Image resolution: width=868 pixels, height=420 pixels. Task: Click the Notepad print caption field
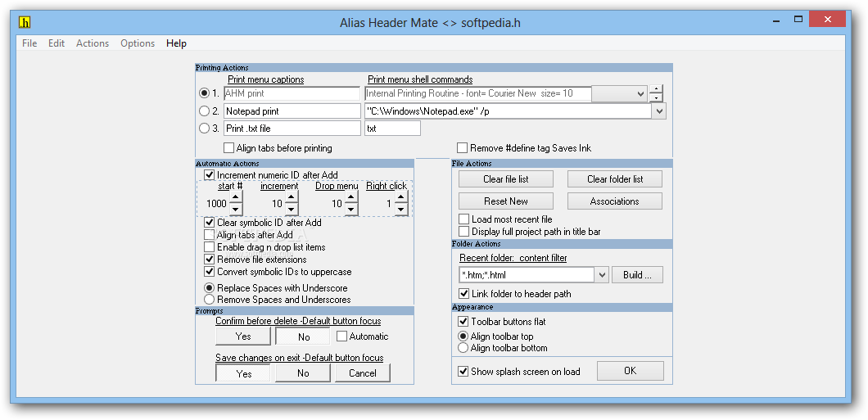[292, 111]
